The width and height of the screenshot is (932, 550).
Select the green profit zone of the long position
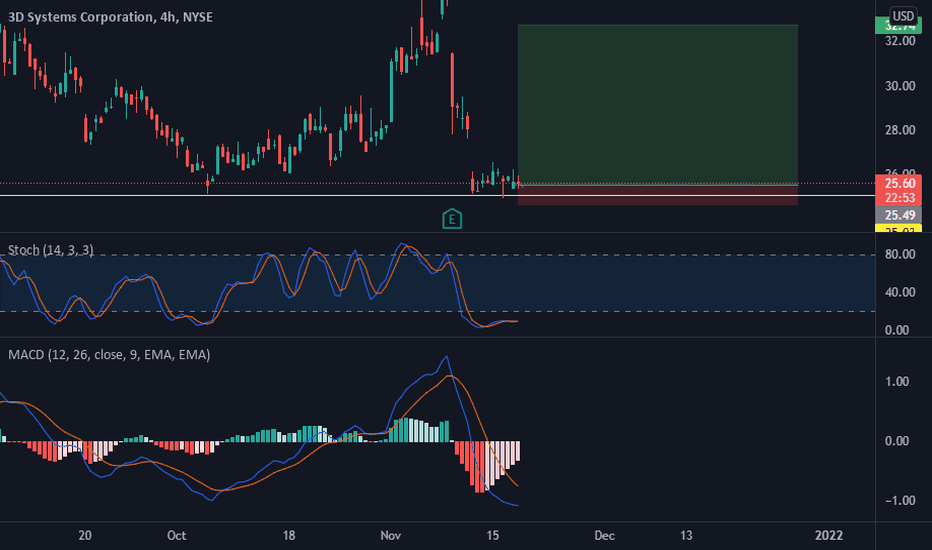coord(657,105)
